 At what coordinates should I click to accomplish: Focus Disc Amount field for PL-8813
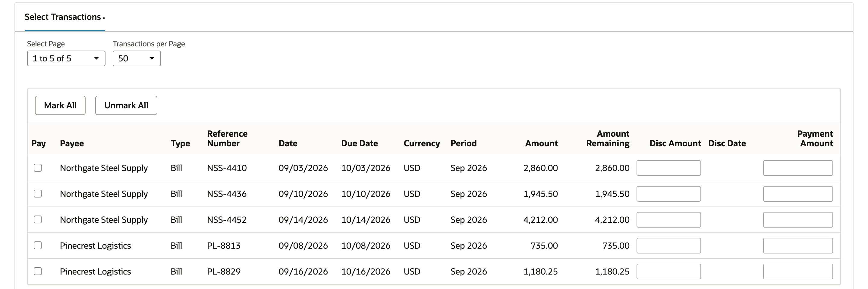668,246
